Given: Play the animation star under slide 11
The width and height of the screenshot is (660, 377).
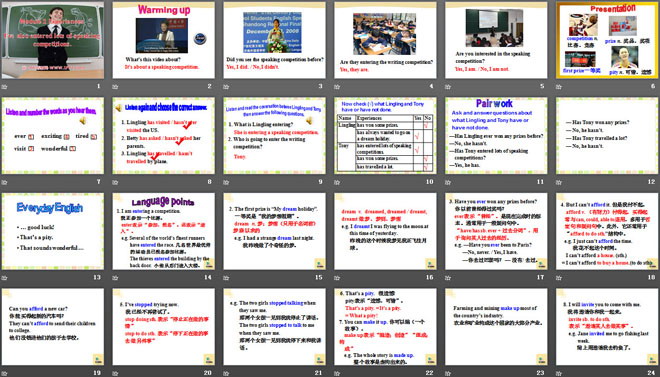Looking at the screenshot, I should pyautogui.click(x=448, y=182).
